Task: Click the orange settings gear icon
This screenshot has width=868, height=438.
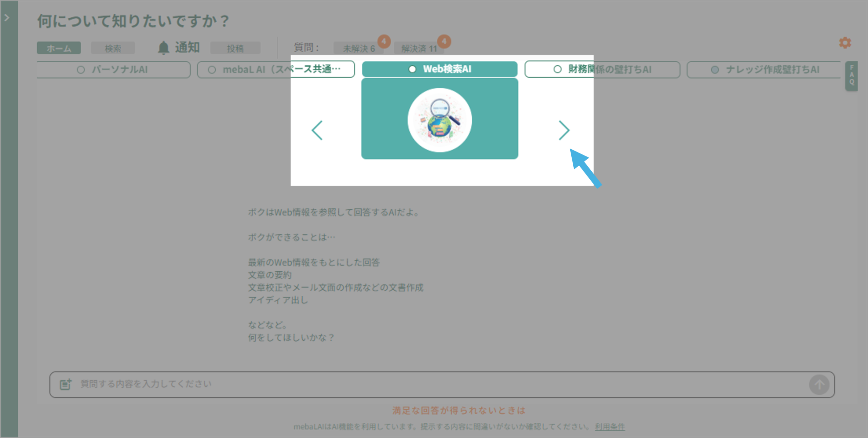Action: [x=845, y=43]
